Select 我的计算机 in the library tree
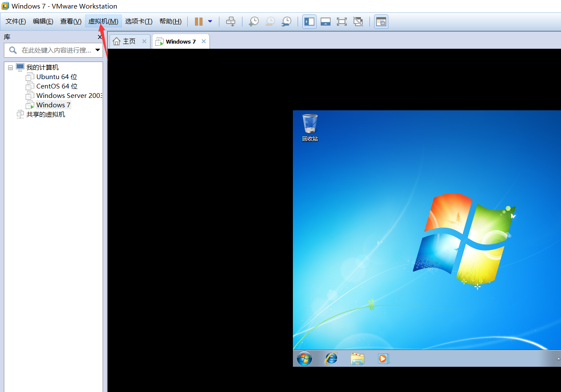The height and width of the screenshot is (392, 561). click(42, 68)
